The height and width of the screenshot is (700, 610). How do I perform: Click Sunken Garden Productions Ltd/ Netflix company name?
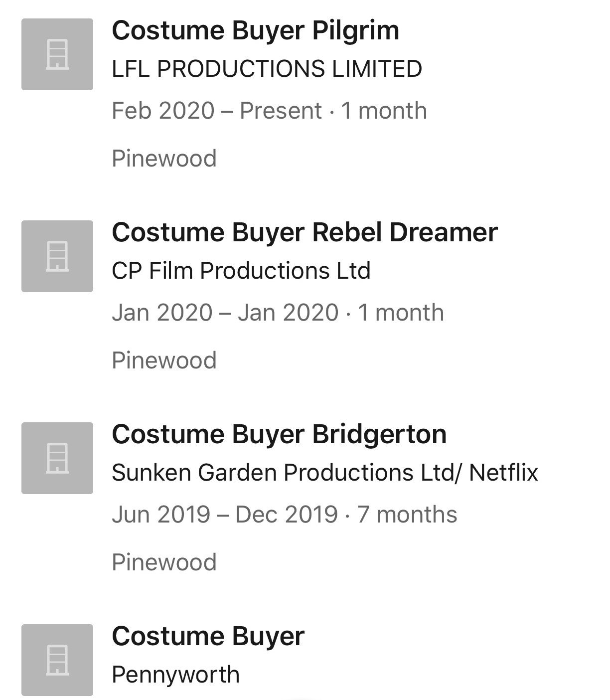coord(325,473)
